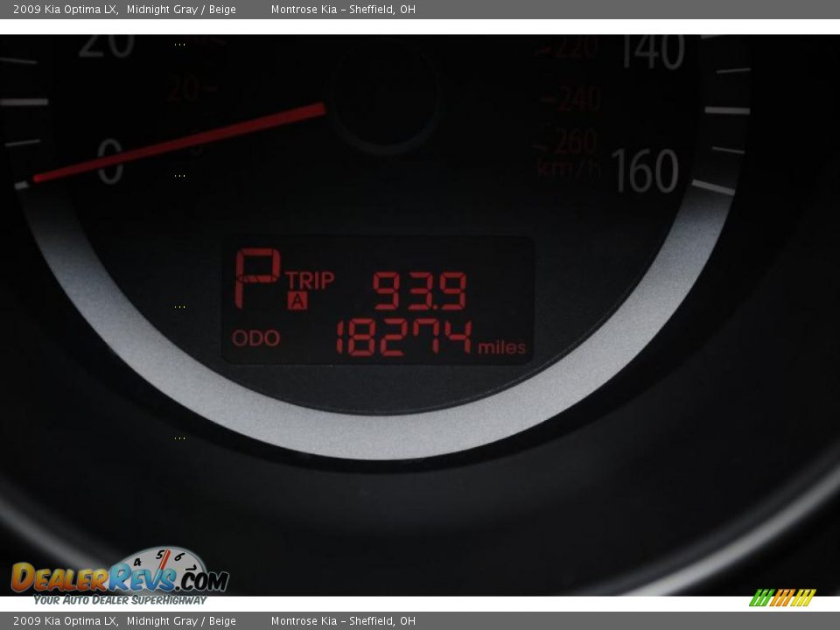Viewport: 840px width, 630px height.
Task: Click the ODO label
Action: pyautogui.click(x=256, y=338)
